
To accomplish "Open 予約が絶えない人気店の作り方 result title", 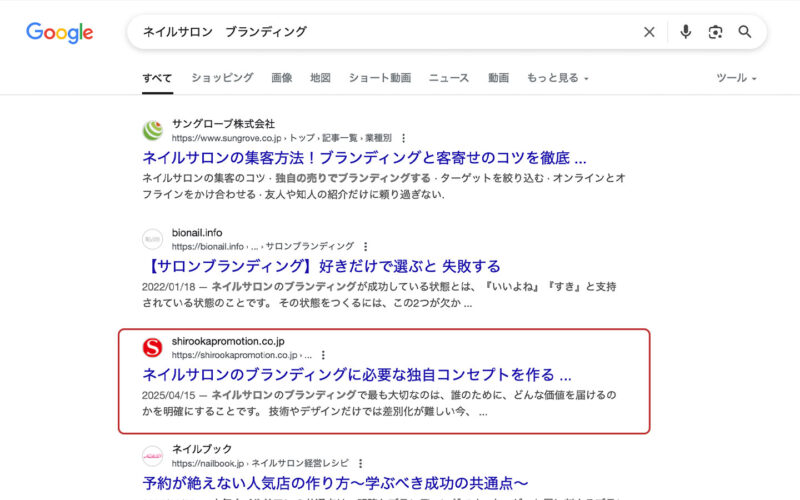I will click(335, 483).
